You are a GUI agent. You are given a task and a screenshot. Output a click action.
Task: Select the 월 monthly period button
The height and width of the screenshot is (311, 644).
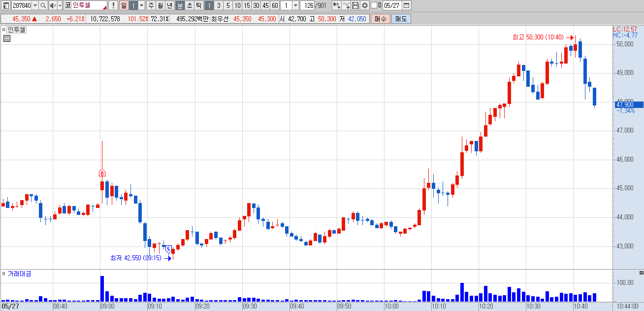(x=160, y=5)
